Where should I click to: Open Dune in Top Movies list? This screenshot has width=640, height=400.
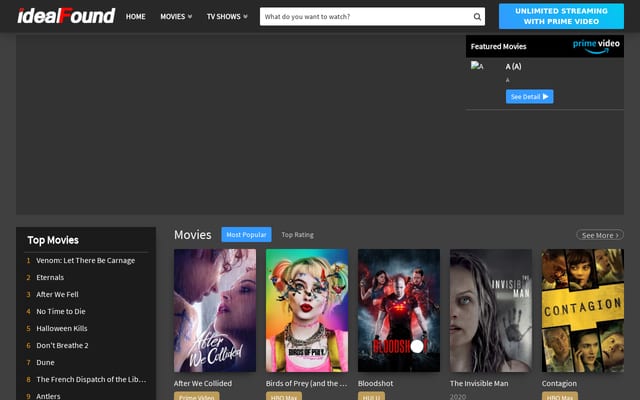click(45, 362)
